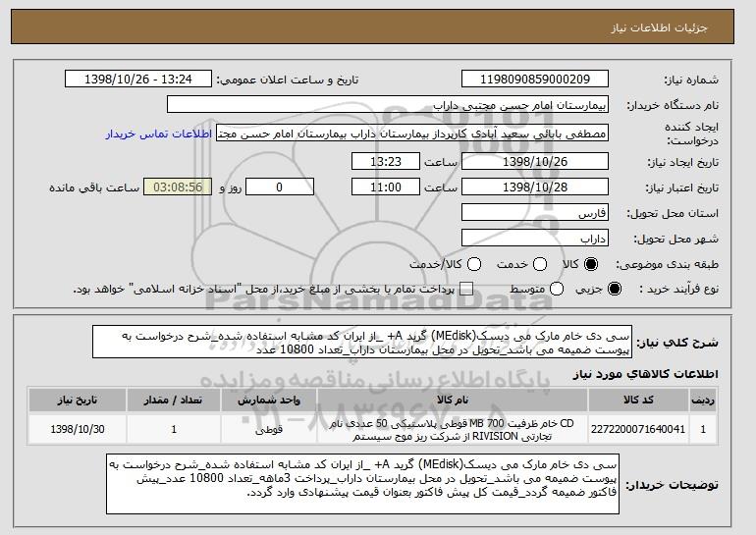Click the ساعت باقی مانده label
This screenshot has width=756, height=535.
click(94, 187)
